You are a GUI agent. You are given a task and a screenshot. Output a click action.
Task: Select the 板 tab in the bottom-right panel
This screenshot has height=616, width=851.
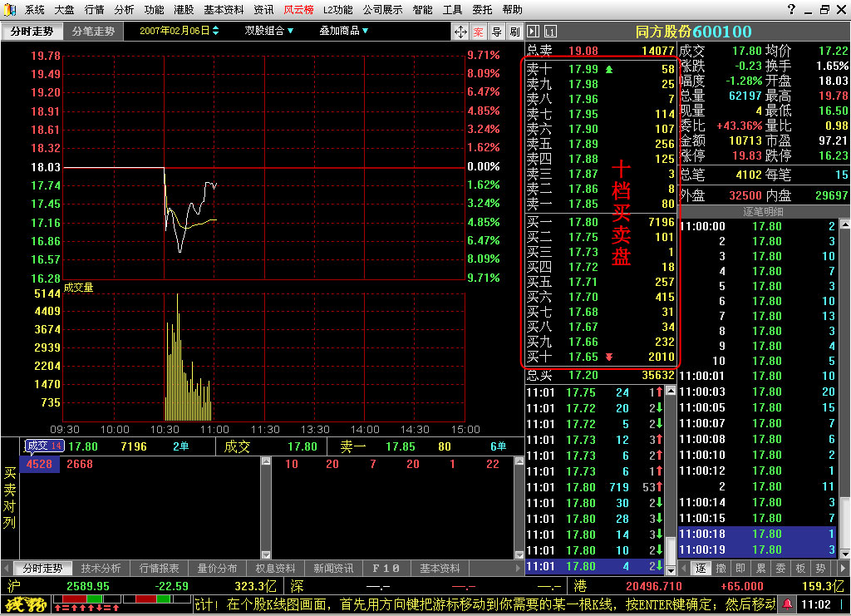pyautogui.click(x=800, y=569)
